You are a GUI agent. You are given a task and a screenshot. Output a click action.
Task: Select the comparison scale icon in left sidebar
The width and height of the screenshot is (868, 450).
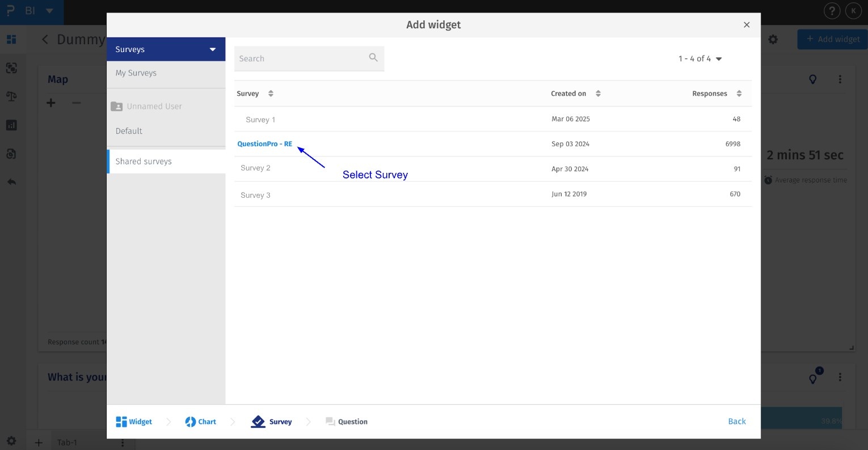(12, 96)
